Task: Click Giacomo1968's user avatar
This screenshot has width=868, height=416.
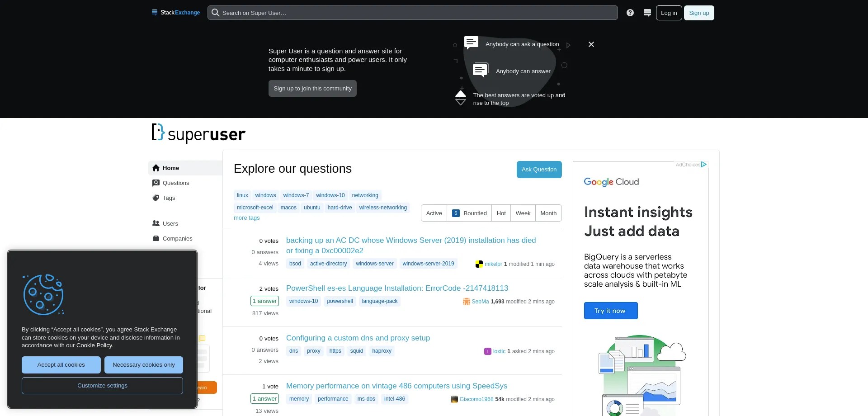Action: point(454,399)
